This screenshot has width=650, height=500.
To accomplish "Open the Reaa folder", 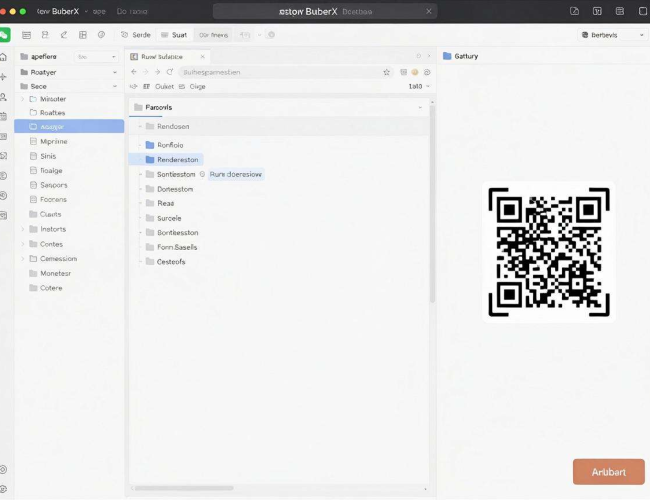I will (x=165, y=203).
